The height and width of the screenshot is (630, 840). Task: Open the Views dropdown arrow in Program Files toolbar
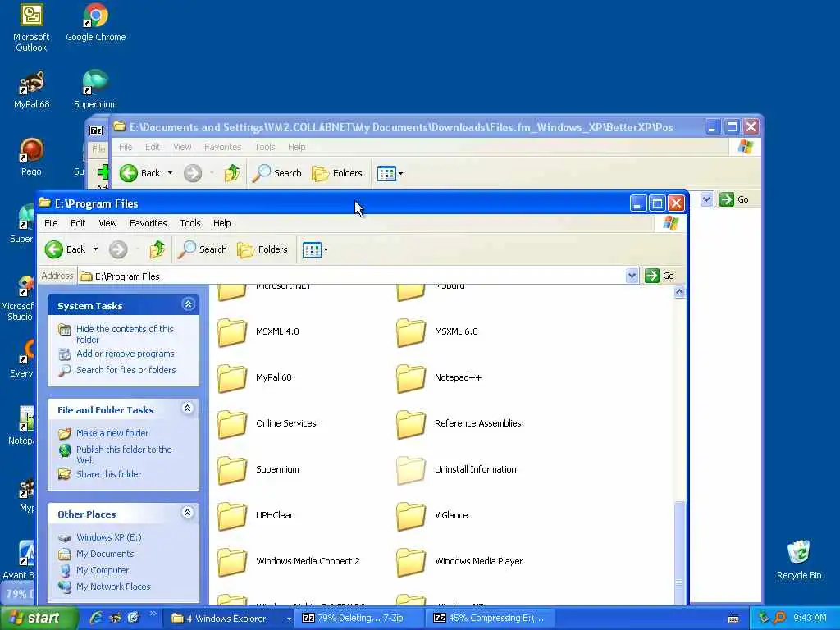326,249
